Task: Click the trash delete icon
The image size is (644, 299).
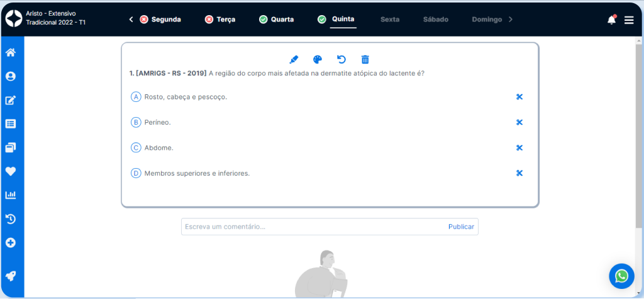Action: click(x=365, y=59)
